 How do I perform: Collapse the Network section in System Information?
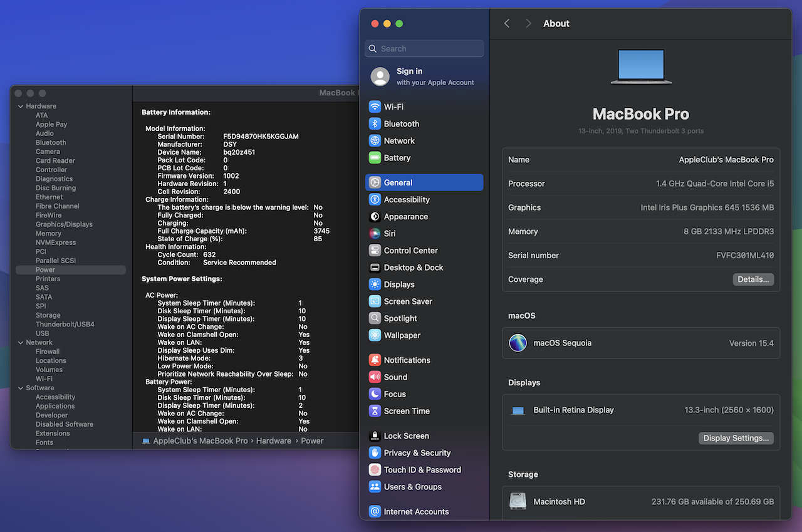(21, 342)
